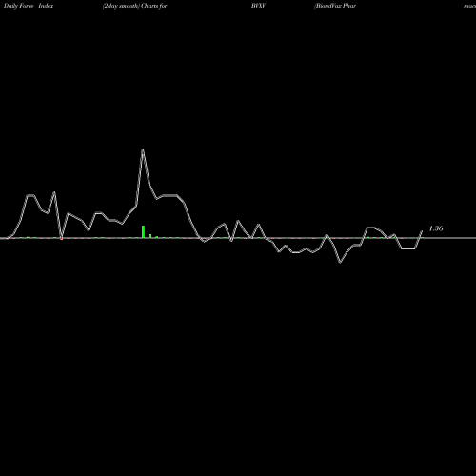
Task: Click the highest peak of the force index line
Action: [x=143, y=149]
